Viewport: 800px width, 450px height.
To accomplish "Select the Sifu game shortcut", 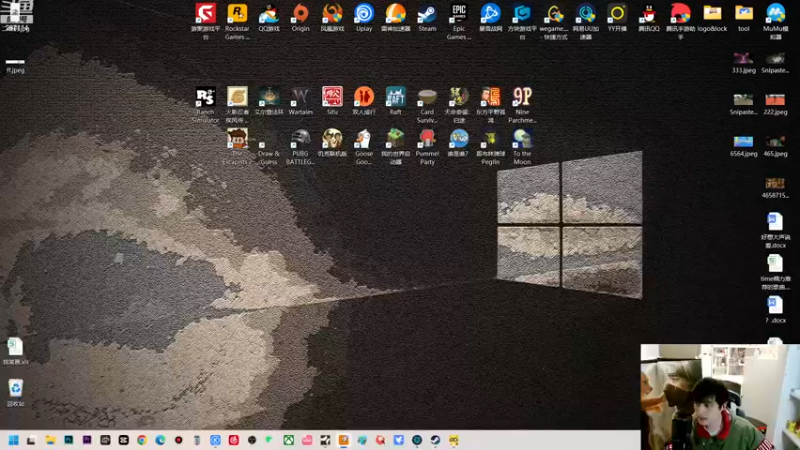I will click(332, 101).
